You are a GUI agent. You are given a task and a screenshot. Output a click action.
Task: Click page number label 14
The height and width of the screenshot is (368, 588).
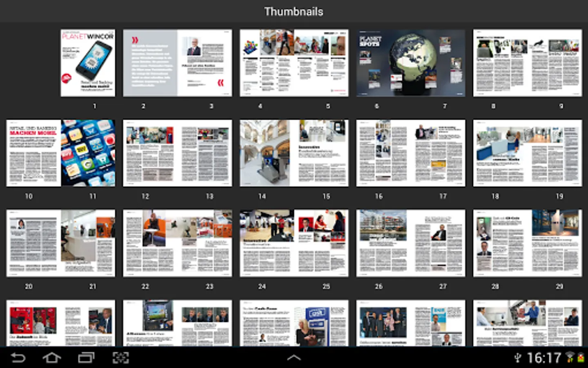coord(262,196)
